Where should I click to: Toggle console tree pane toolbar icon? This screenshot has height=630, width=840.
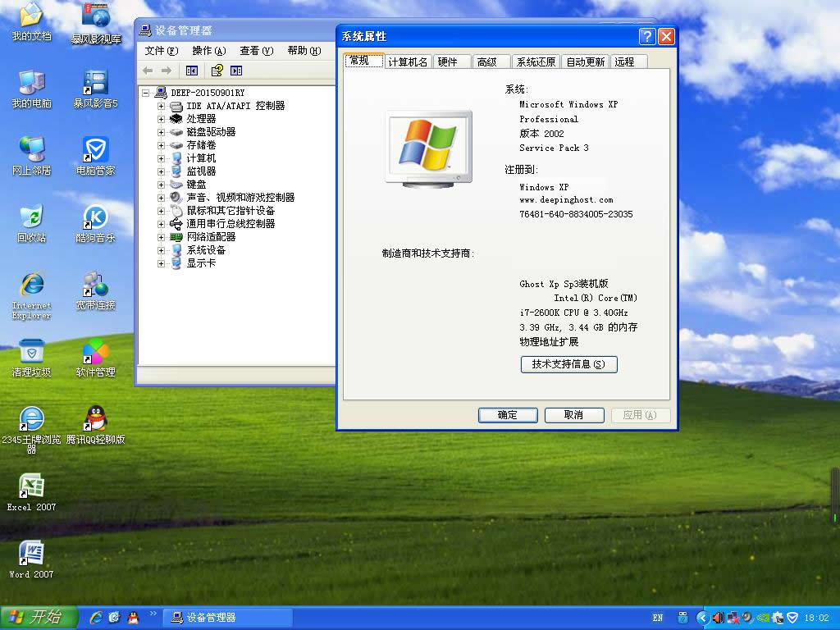[x=192, y=71]
